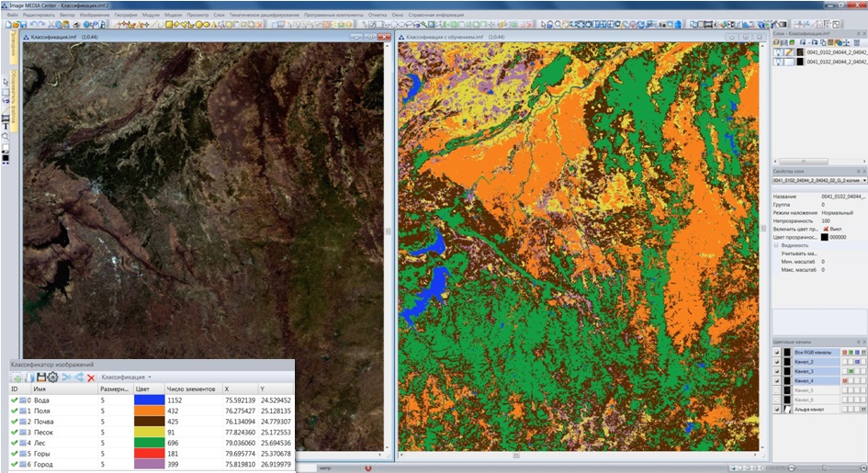
Task: Open the Вектор menu
Action: coord(67,15)
